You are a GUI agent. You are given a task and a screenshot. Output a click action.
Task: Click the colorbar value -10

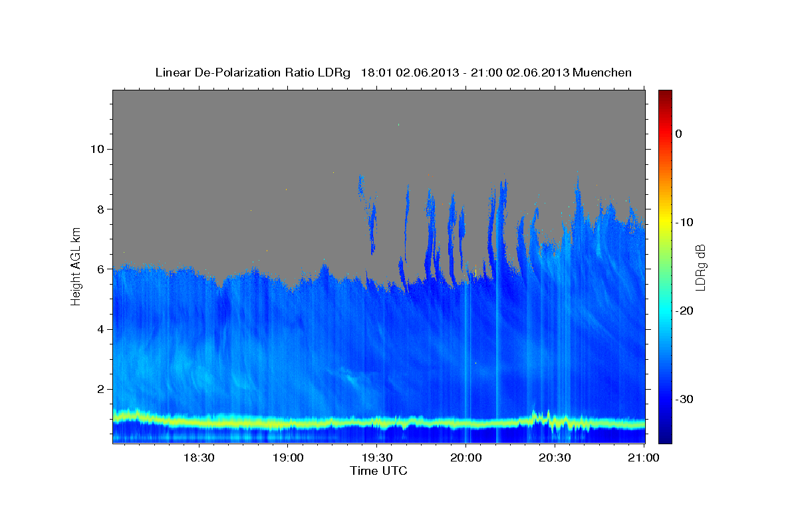684,222
